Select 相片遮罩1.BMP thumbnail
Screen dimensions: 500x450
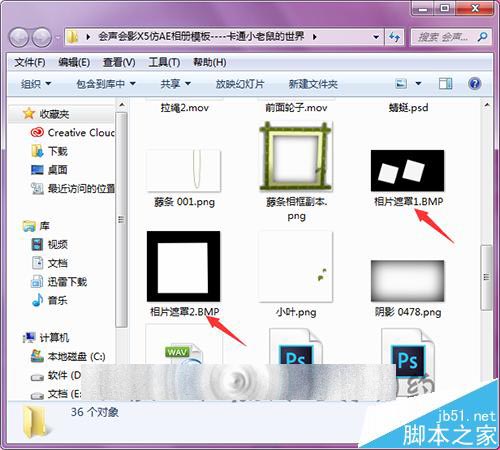(407, 170)
